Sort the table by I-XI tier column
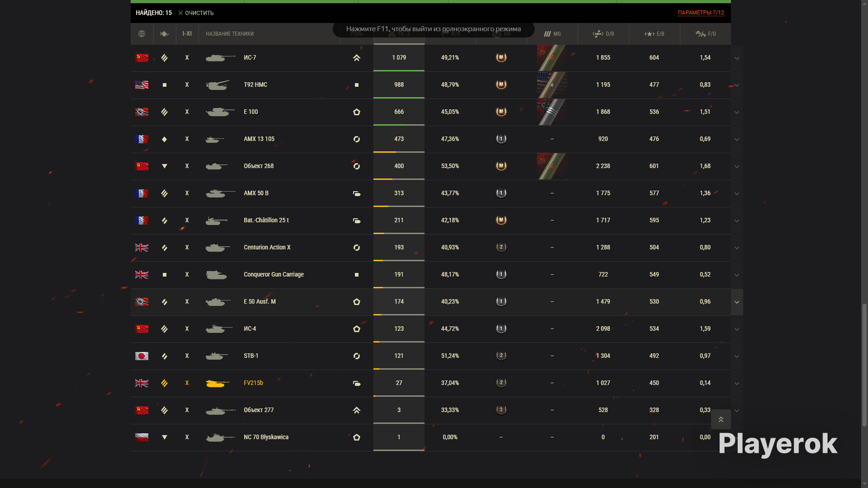Image resolution: width=868 pixels, height=488 pixels. [x=187, y=34]
